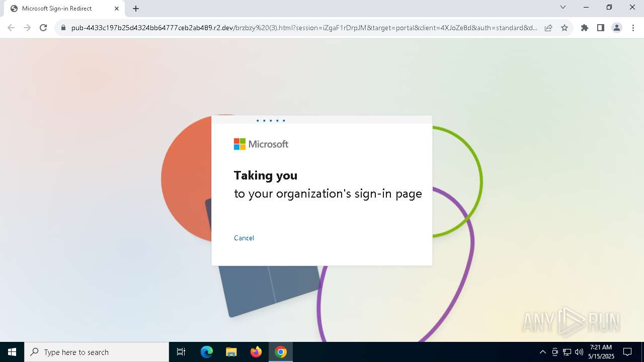Open the tab search dropdown chevron

pyautogui.click(x=563, y=8)
